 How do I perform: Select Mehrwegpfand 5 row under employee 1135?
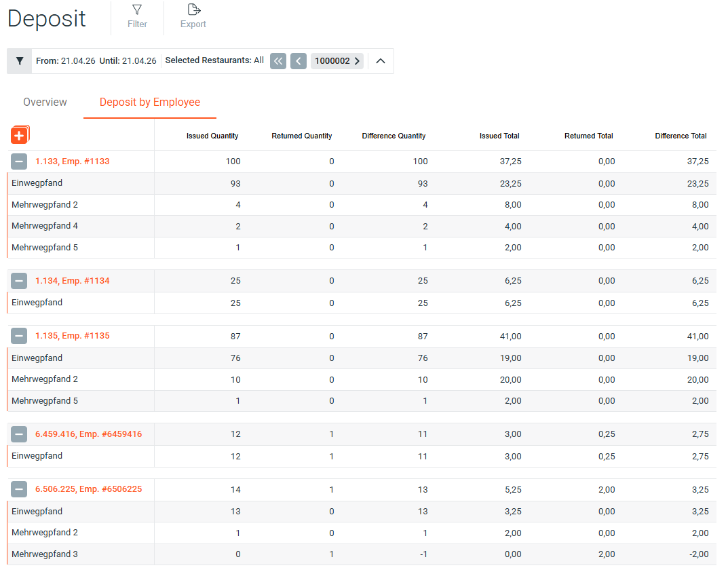coord(362,401)
